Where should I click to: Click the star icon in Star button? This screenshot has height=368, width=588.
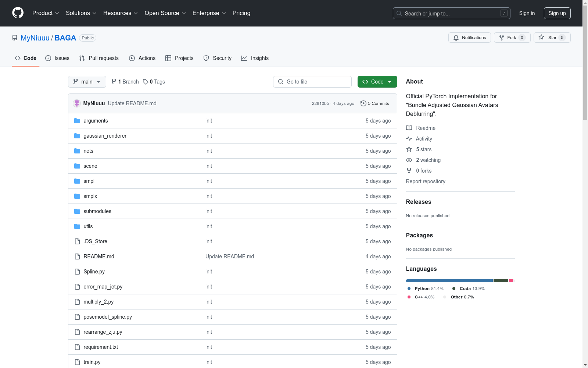(x=541, y=37)
